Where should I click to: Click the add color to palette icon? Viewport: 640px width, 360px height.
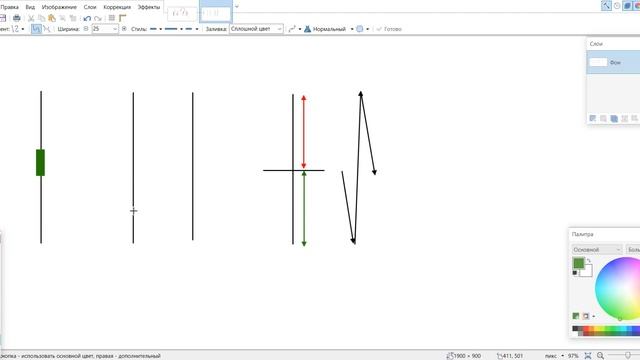pyautogui.click(x=576, y=316)
